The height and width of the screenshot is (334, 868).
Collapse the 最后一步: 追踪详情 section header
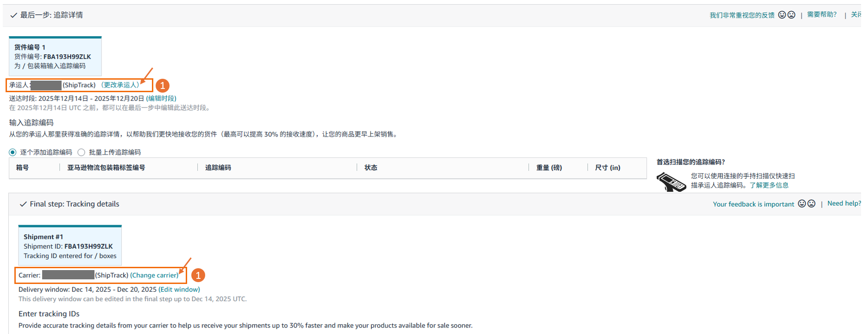click(51, 15)
